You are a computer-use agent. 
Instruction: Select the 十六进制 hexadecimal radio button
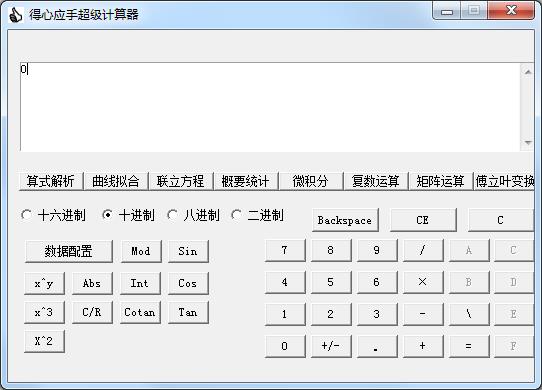click(27, 215)
